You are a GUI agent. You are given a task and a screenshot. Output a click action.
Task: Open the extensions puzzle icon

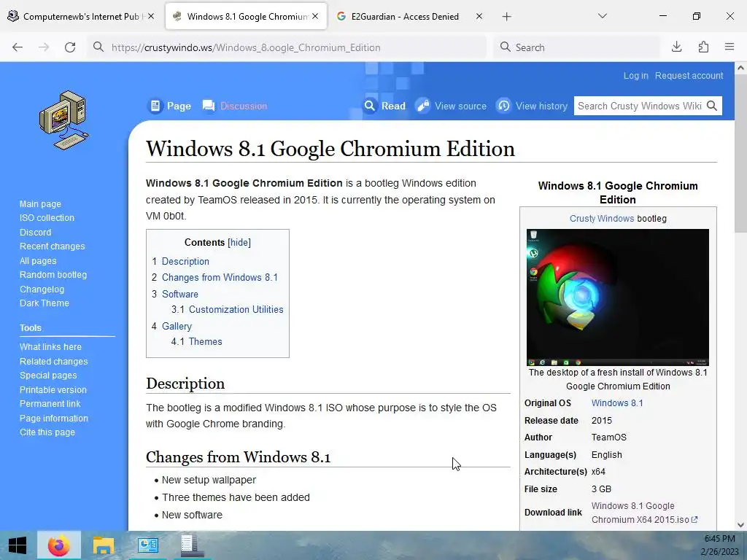click(x=703, y=47)
